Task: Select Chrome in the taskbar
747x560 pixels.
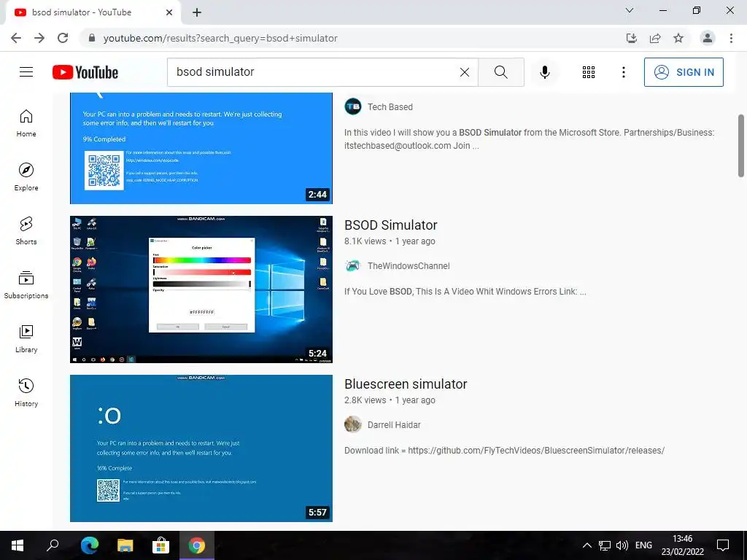Action: click(196, 545)
